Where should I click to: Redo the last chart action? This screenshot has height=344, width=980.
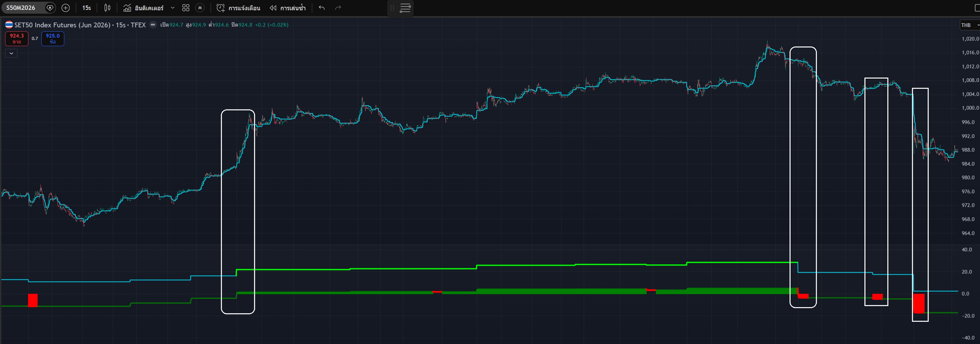coord(338,8)
